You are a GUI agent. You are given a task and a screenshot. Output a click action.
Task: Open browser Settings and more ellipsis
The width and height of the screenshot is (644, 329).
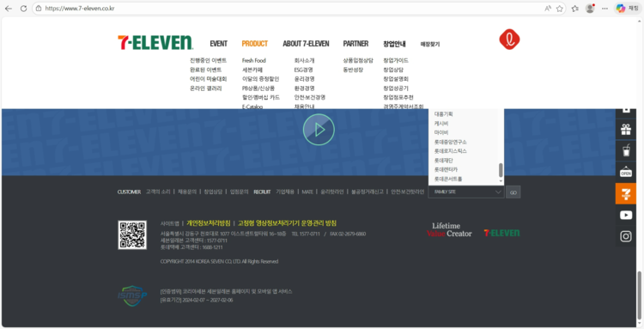coord(605,9)
